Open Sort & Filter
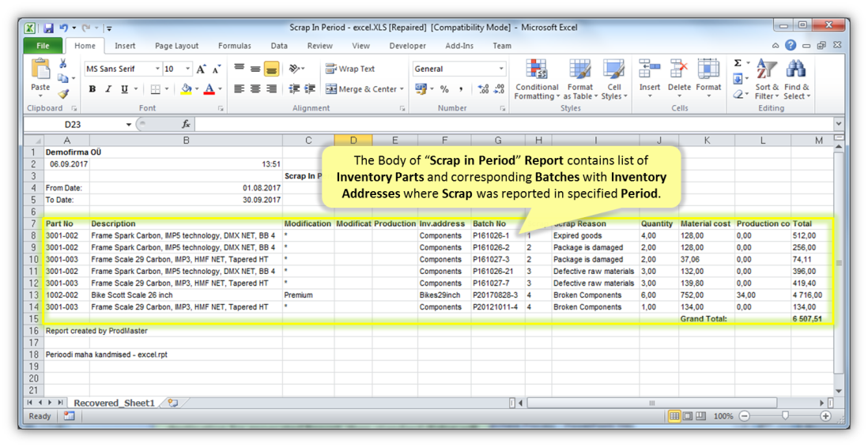Image resolution: width=868 pixels, height=447 pixels. tap(768, 79)
